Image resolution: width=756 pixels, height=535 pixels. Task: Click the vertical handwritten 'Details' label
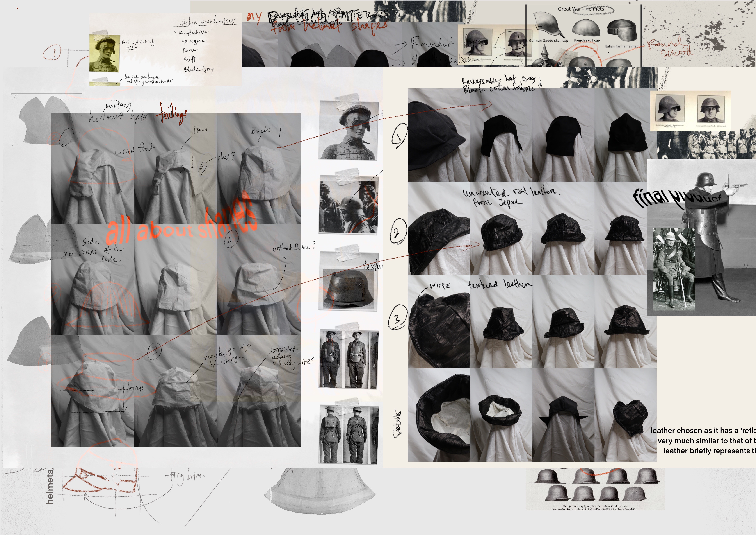coord(397,424)
